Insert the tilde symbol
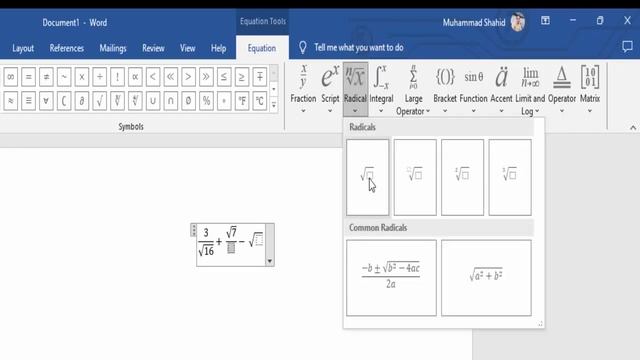The image size is (640, 360). tap(64, 77)
